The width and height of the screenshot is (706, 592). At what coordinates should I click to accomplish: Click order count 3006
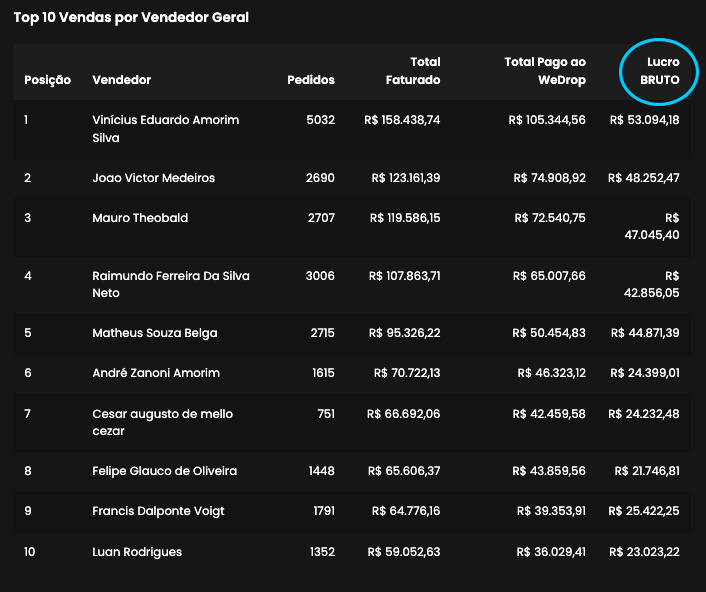[320, 276]
